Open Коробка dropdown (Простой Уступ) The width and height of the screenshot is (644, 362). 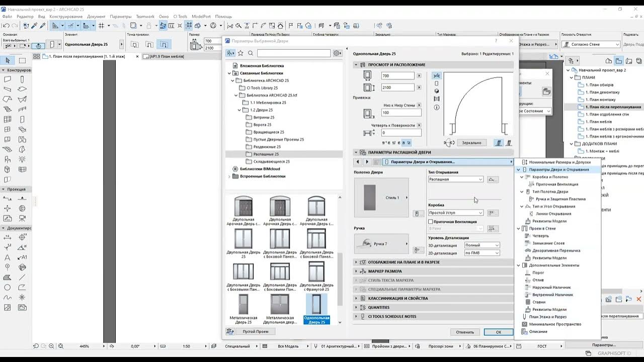coord(456,213)
